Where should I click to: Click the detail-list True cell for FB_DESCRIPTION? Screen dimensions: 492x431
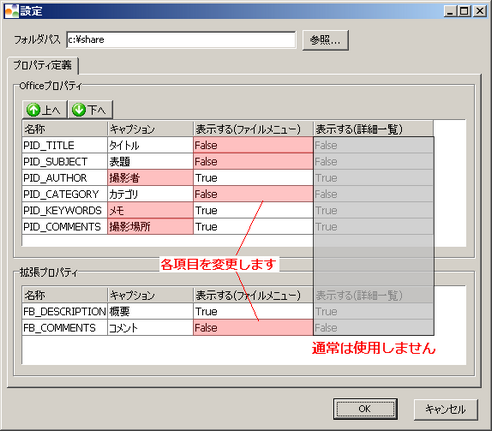[x=373, y=311]
